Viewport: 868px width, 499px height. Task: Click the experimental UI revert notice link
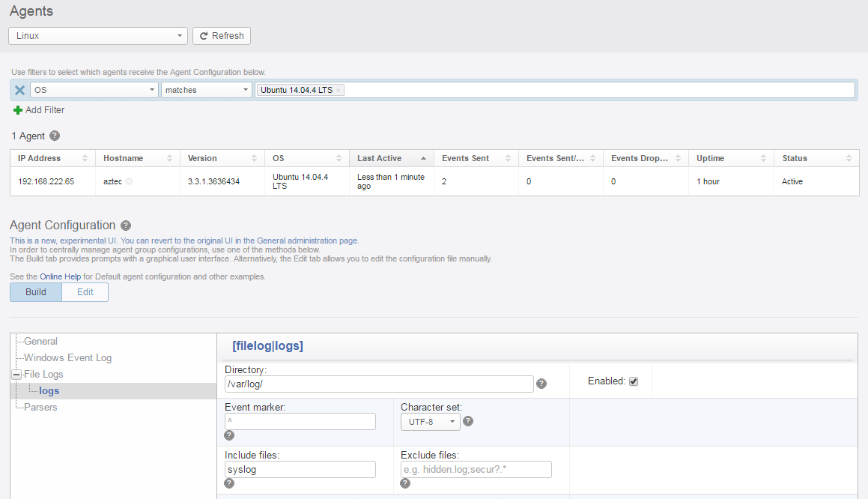coord(184,241)
